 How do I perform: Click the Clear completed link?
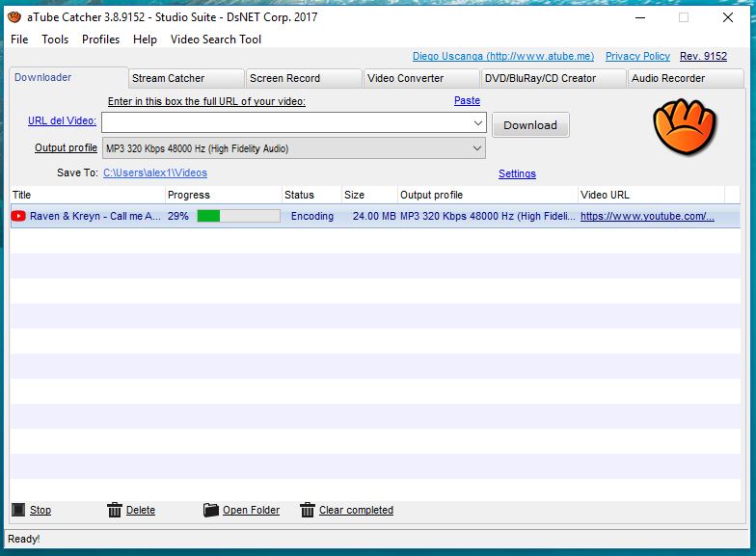[357, 510]
